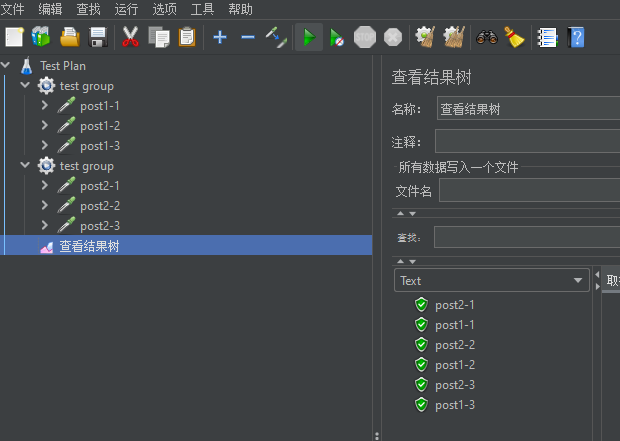Expand the post1-1 sampler node
Screen dimensions: 620x441
45,105
